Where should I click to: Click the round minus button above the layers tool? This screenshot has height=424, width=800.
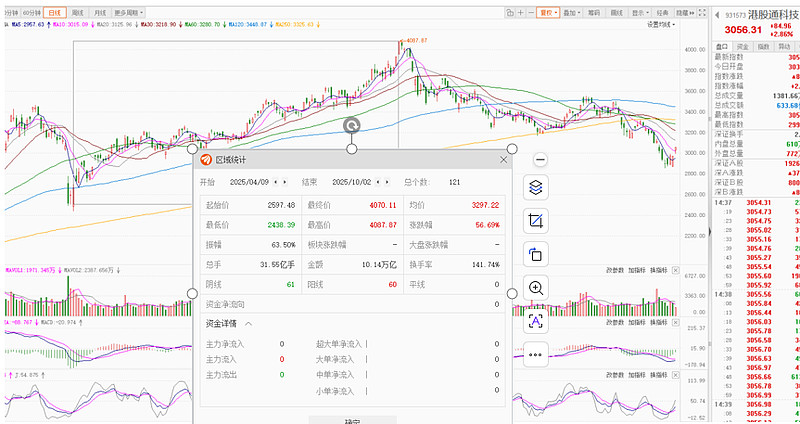click(540, 160)
